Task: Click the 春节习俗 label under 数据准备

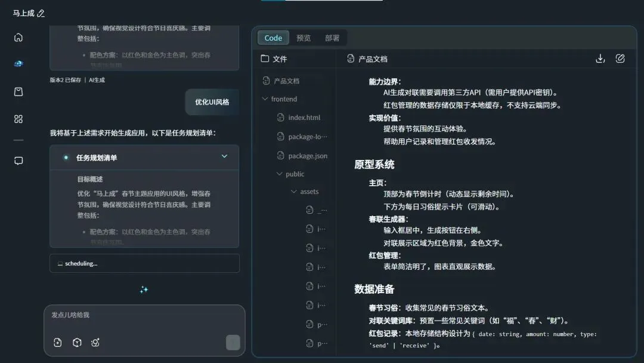Action: (383, 308)
